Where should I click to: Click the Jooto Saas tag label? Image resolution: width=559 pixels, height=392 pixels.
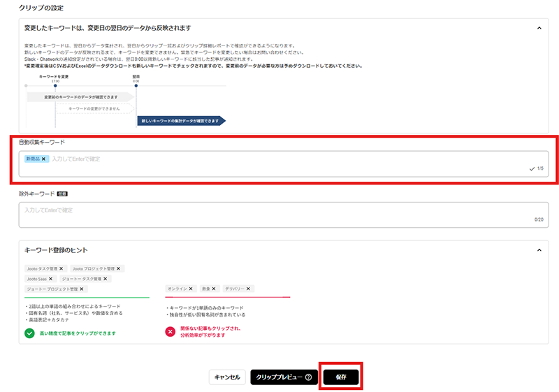(x=37, y=279)
